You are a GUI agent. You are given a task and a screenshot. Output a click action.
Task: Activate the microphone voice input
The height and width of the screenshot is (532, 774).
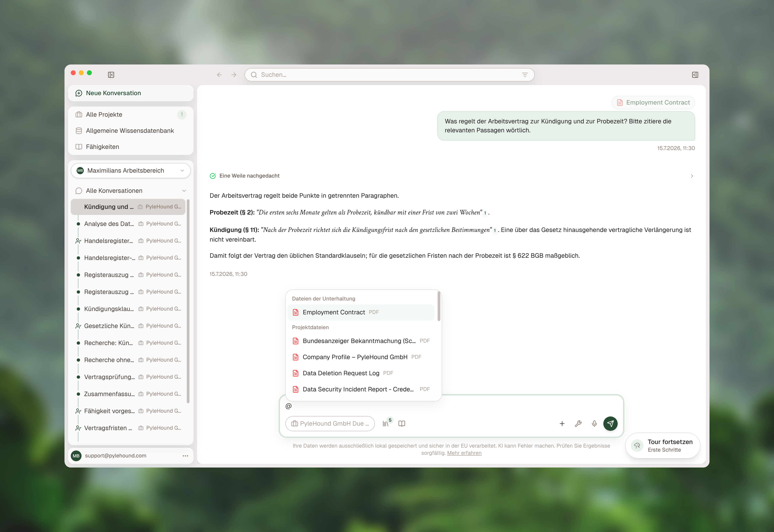tap(594, 423)
